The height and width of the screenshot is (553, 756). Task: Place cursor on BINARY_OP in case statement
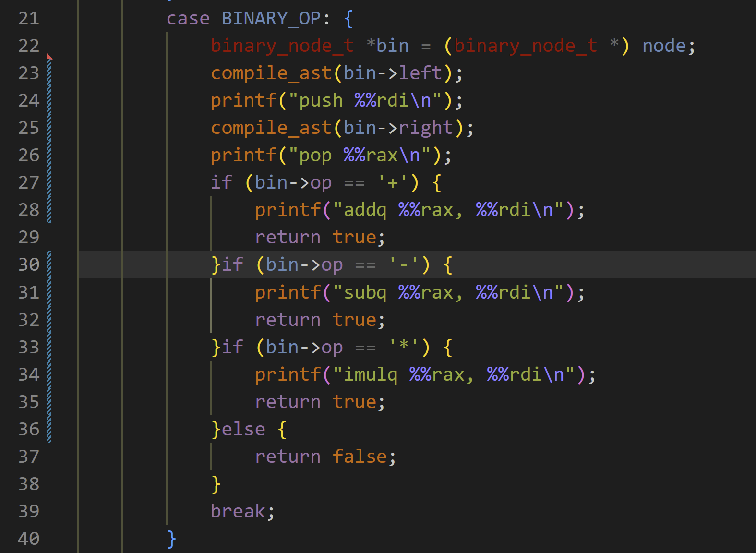click(x=271, y=18)
